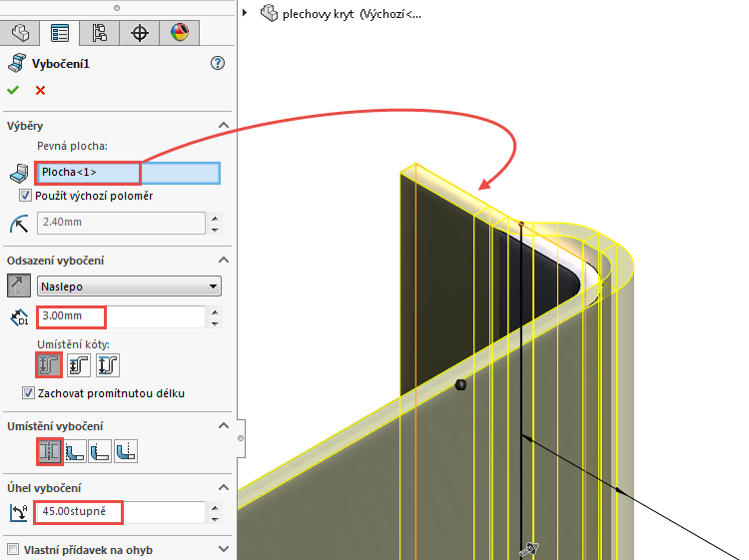Click the panel collapse handle on splitter
This screenshot has width=749, height=560.
click(x=241, y=438)
